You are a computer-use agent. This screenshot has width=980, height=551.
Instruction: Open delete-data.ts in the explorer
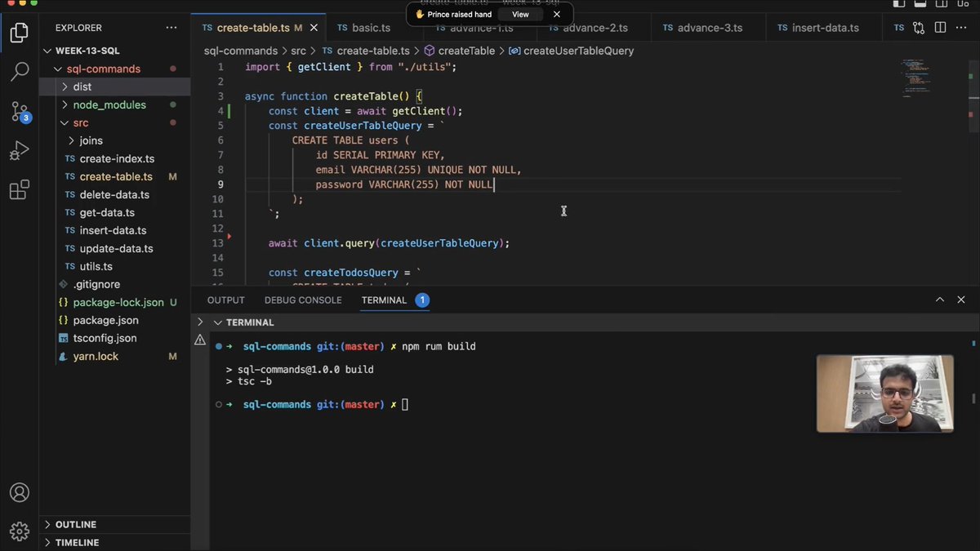pos(115,194)
